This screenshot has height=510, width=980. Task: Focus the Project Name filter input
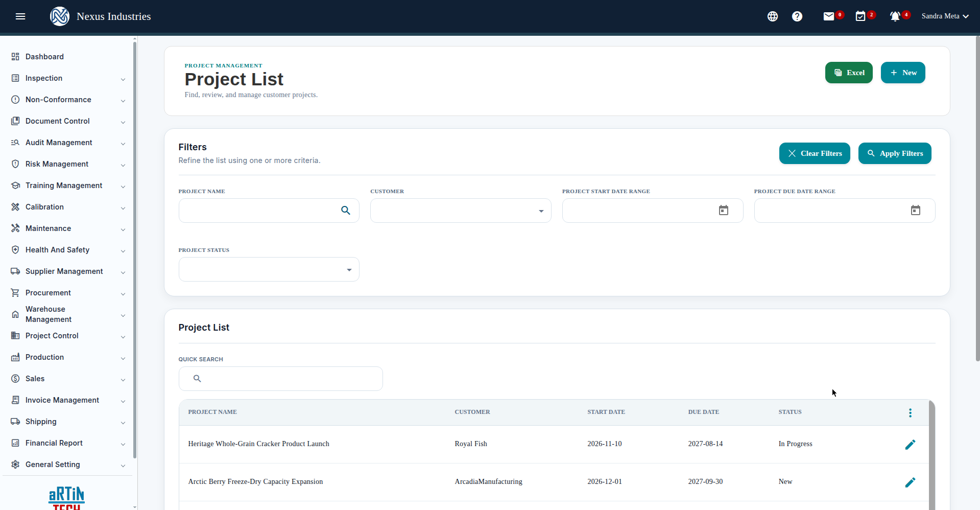(x=269, y=211)
